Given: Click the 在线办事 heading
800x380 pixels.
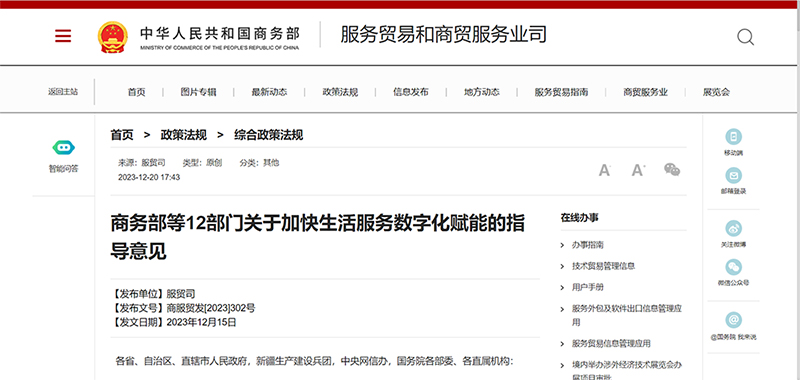Looking at the screenshot, I should 580,218.
